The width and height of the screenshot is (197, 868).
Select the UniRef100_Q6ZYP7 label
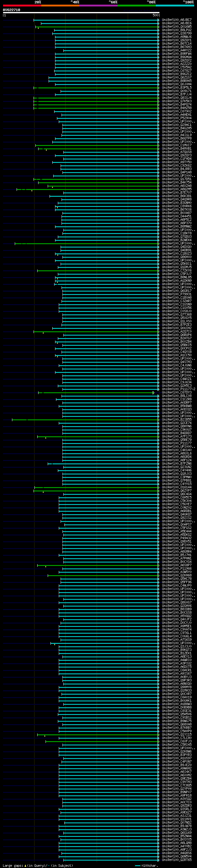click(176, 491)
